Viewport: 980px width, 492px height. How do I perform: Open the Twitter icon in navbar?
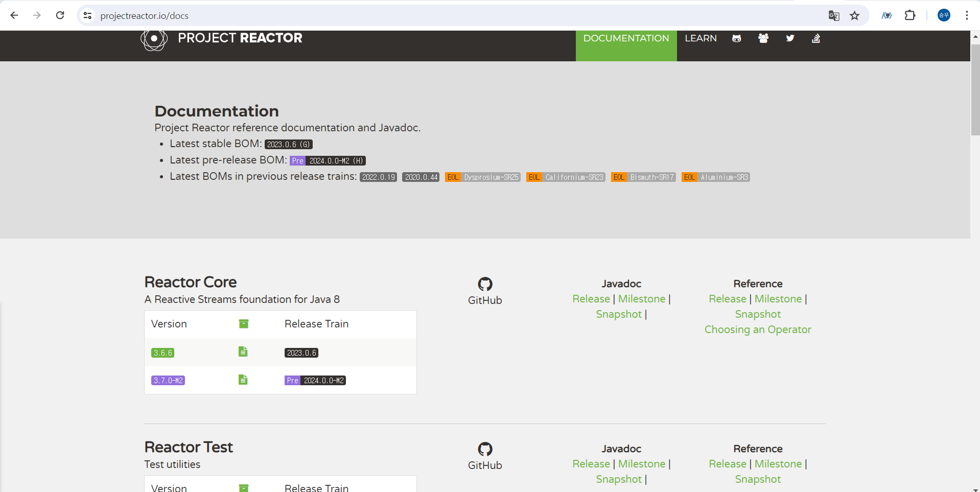[790, 38]
